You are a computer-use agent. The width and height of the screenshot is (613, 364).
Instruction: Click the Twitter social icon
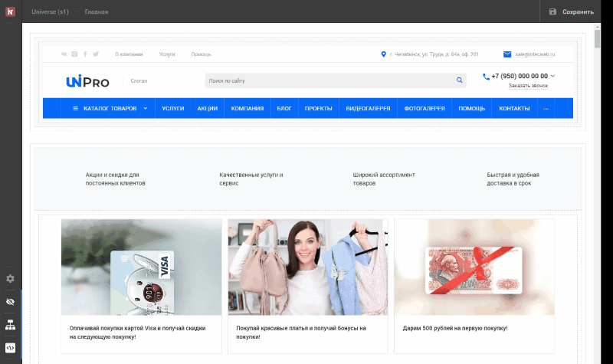[96, 54]
